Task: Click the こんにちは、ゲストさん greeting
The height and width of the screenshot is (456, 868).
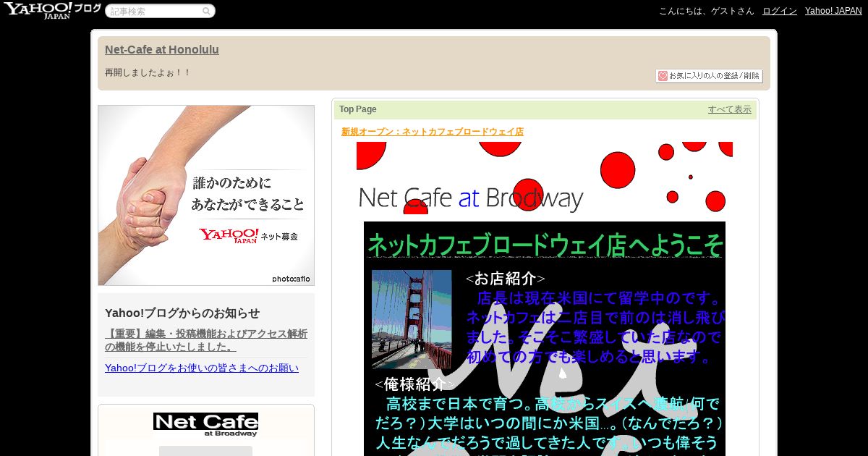Action: click(x=706, y=11)
